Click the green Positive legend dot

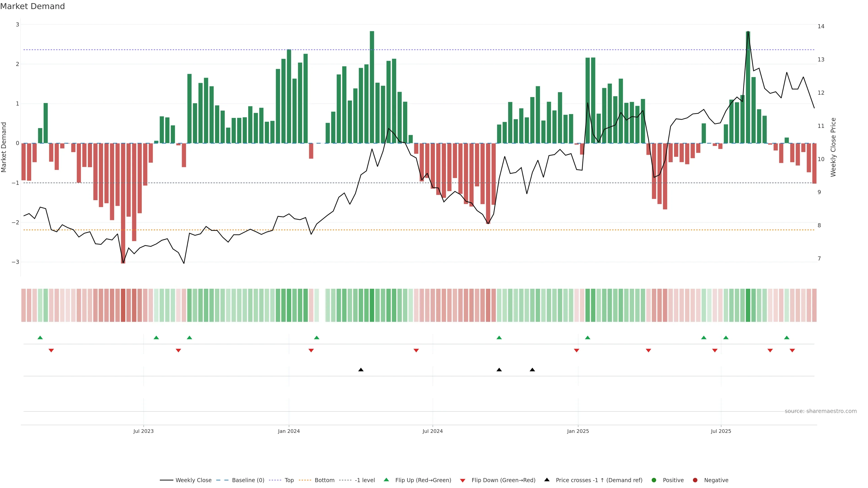click(654, 480)
